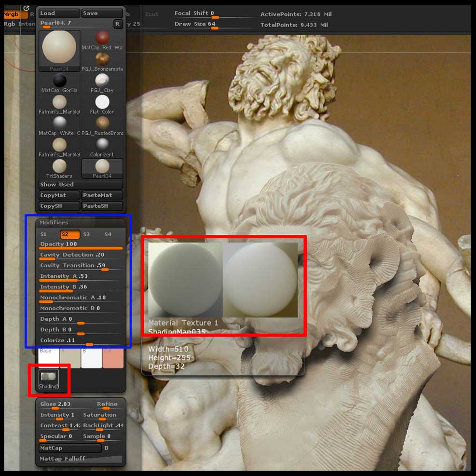Select the MatCap Red Wax material
476x476 pixels.
[102, 38]
